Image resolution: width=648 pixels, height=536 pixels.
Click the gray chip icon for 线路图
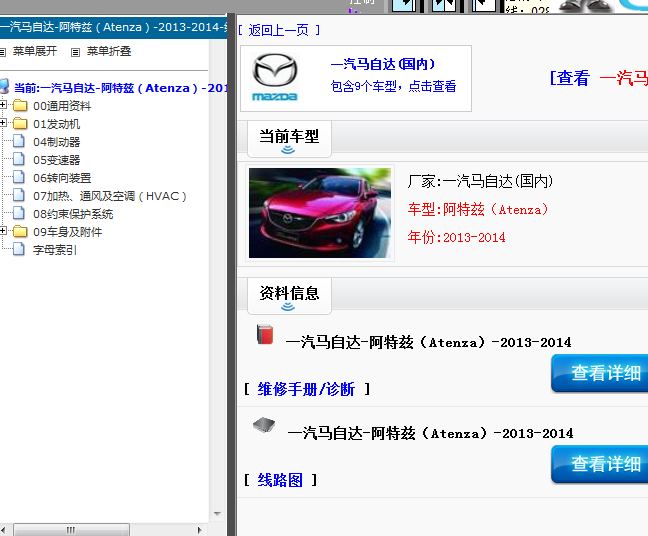(264, 425)
